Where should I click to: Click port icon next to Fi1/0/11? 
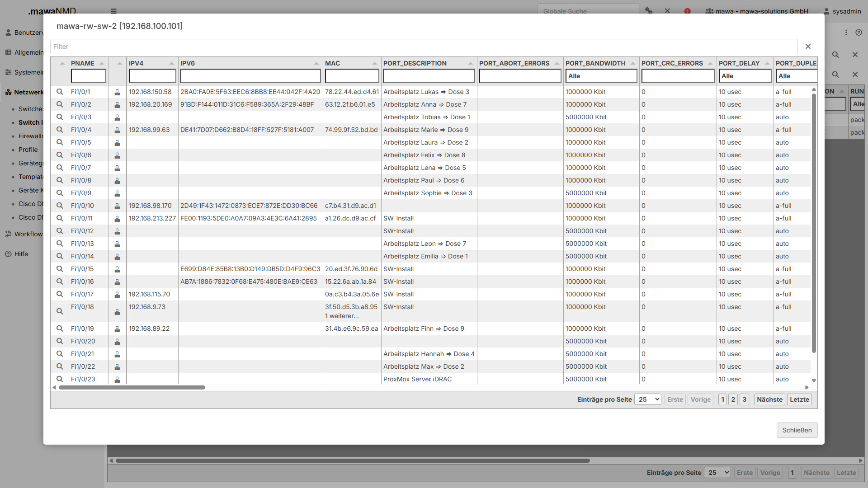point(117,219)
